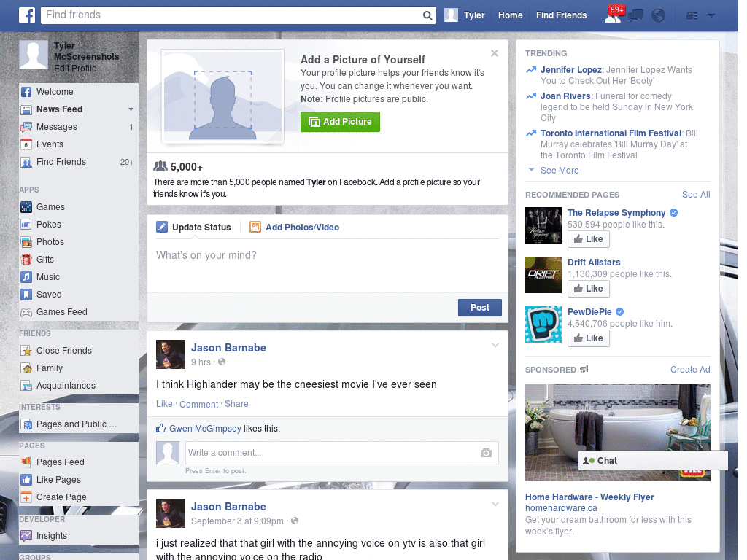The height and width of the screenshot is (560, 747).
Task: Open PewDiePie page thumbnail
Action: [x=543, y=324]
